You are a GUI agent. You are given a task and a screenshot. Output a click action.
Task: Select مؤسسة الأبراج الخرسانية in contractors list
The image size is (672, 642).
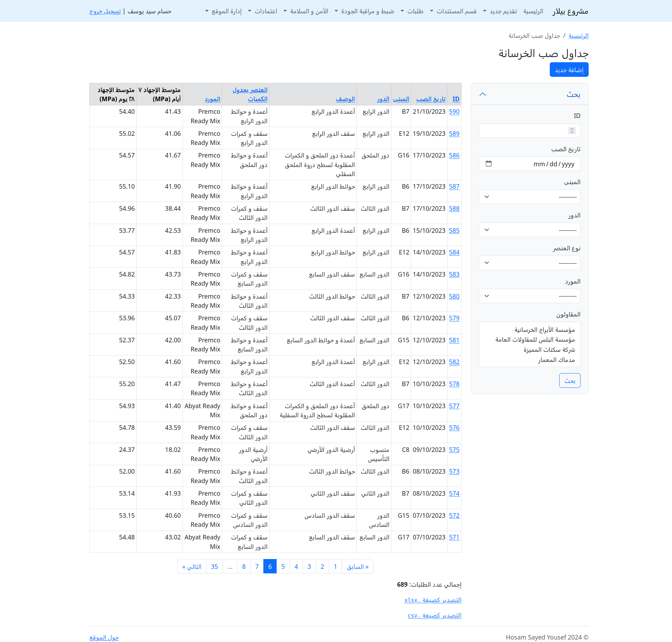544,330
